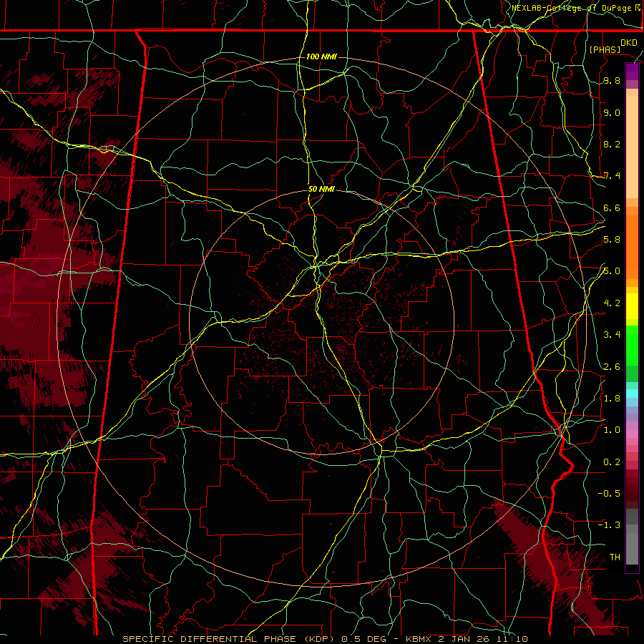644x644 pixels.
Task: Pick the 6.6 scale label
Action: point(612,208)
